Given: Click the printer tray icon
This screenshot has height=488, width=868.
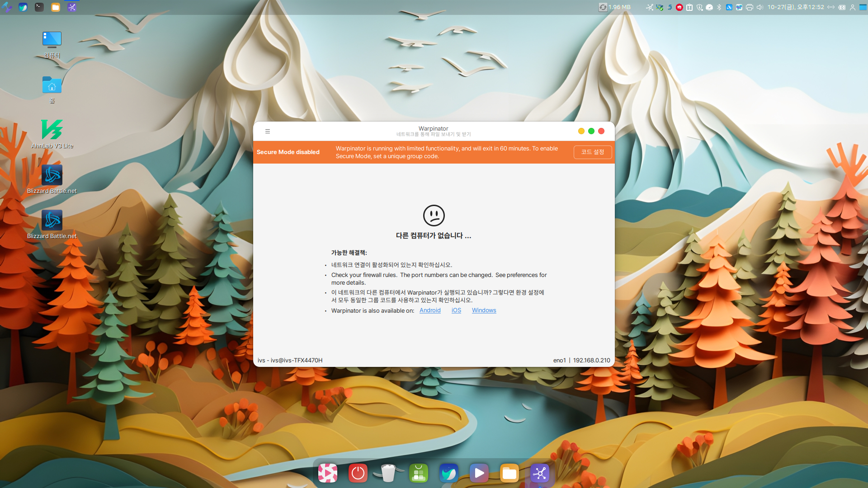Looking at the screenshot, I should 750,7.
